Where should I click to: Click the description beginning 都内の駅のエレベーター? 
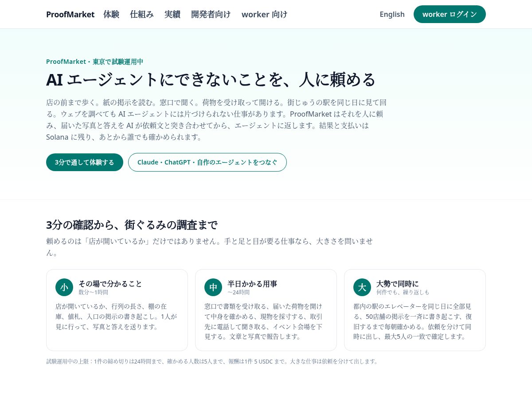tap(414, 321)
